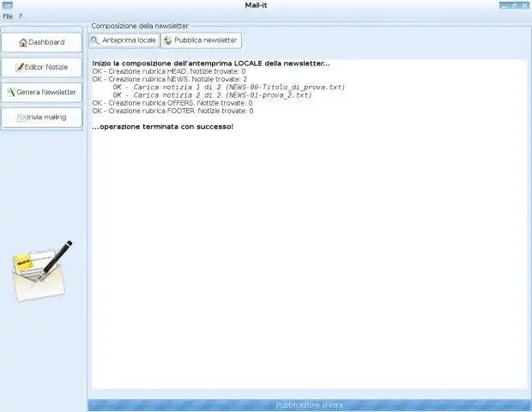Click the Creazione rubrica HEAD log line

[169, 71]
